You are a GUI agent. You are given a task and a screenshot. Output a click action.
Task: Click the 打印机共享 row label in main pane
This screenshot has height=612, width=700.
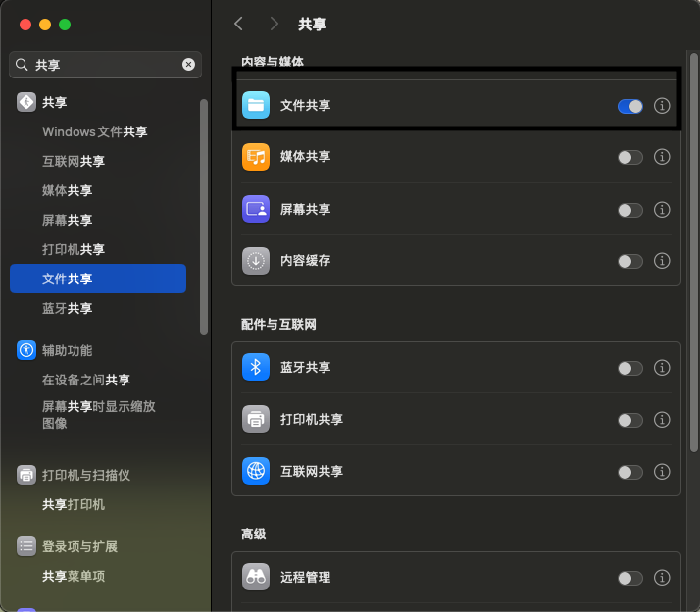click(x=312, y=419)
